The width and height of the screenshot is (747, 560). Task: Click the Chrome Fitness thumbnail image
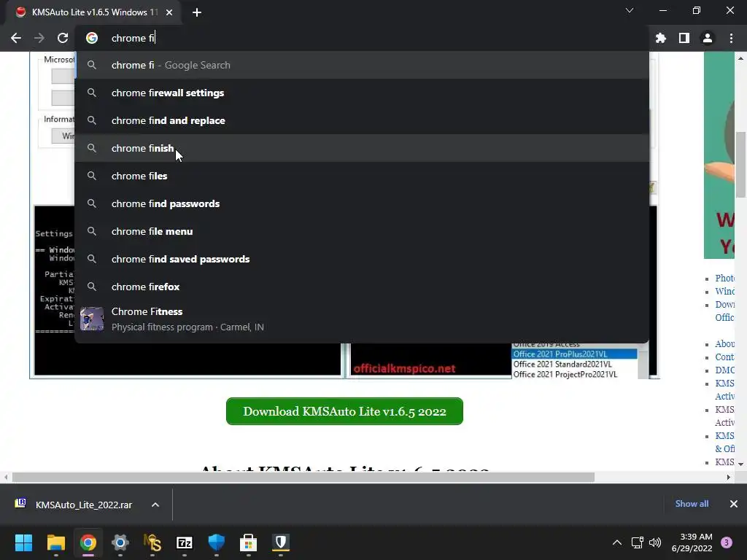pyautogui.click(x=92, y=319)
